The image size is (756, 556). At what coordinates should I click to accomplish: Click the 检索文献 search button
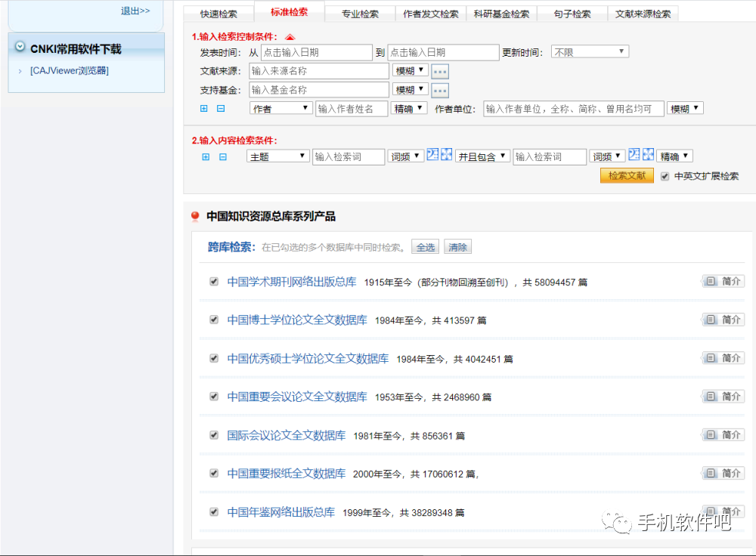[627, 175]
